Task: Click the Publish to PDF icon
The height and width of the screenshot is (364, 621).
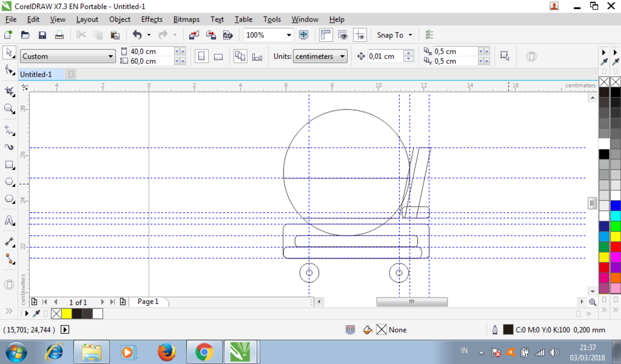Action: pos(228,35)
